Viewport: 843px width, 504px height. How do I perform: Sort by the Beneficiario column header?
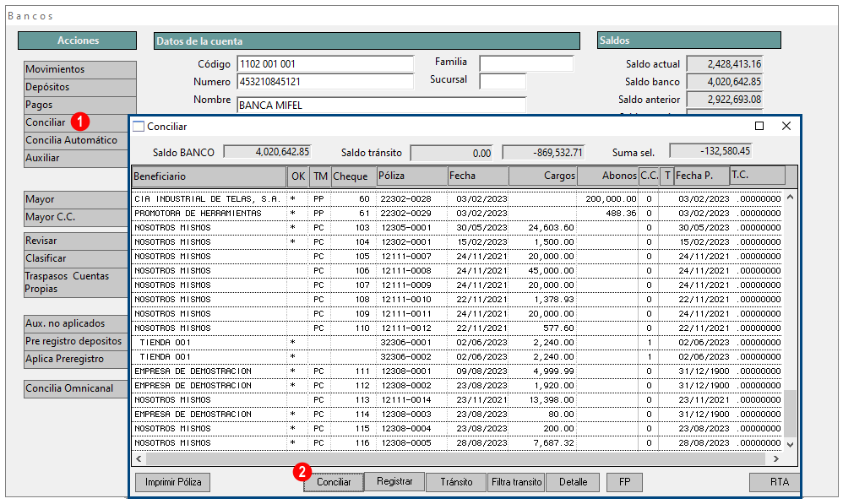209,176
